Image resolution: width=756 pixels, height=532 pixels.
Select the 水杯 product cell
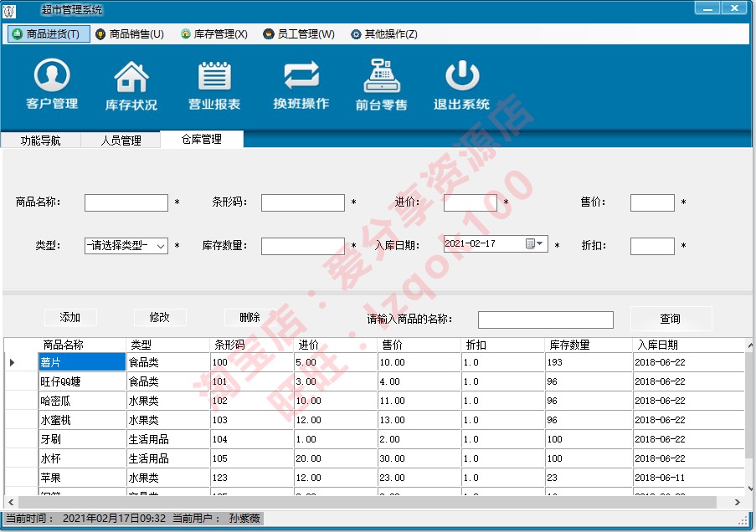82,458
